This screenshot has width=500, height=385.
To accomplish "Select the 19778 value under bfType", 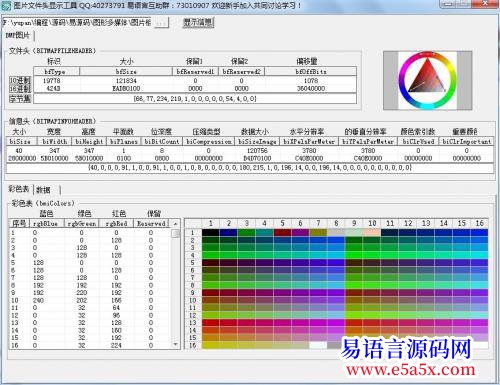I will 52,81.
